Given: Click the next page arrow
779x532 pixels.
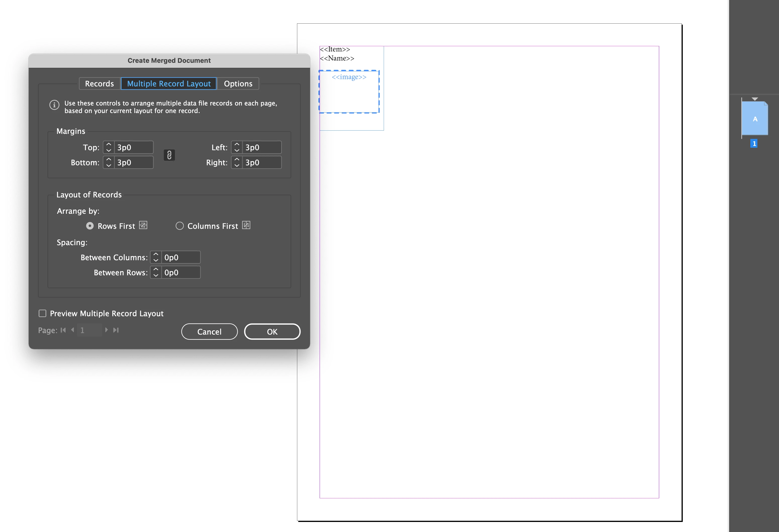Looking at the screenshot, I should pos(106,330).
